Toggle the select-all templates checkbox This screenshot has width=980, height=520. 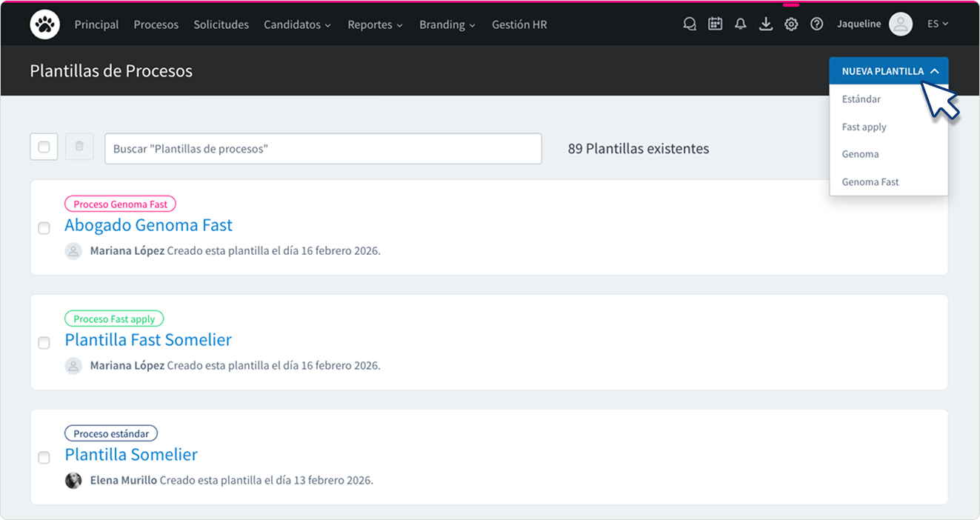[x=44, y=147]
